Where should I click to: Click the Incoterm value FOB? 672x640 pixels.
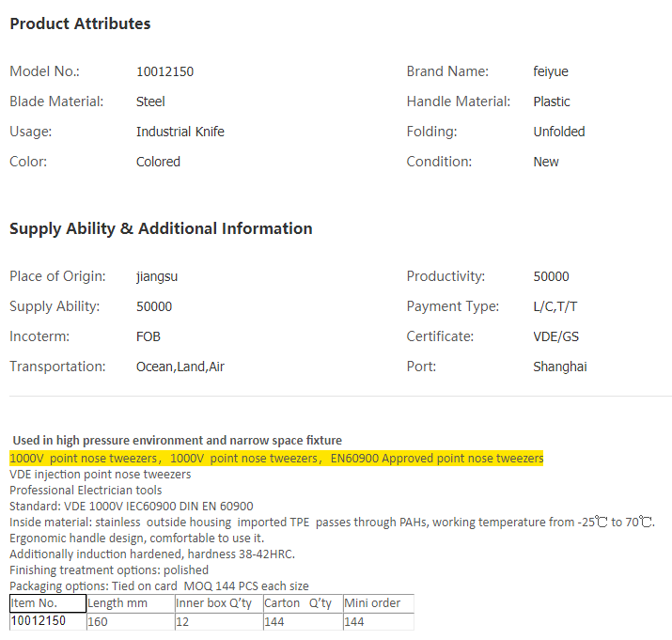pyautogui.click(x=148, y=336)
